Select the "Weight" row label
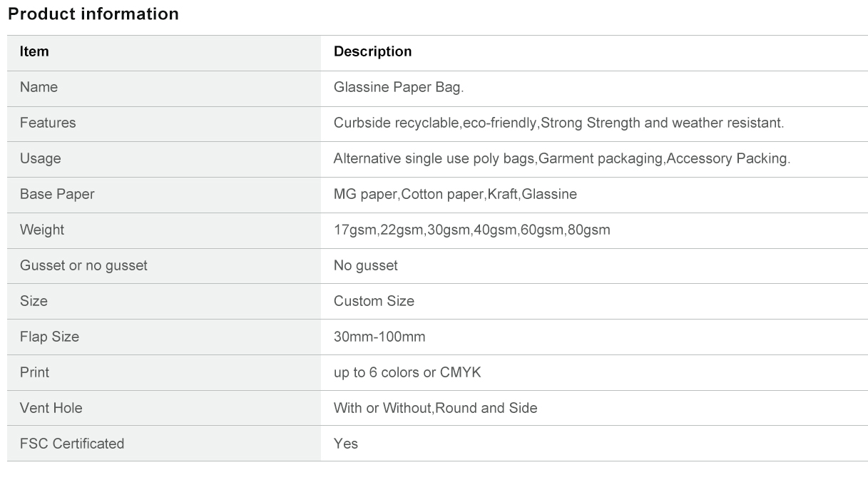Image resolution: width=868 pixels, height=480 pixels. pos(42,230)
